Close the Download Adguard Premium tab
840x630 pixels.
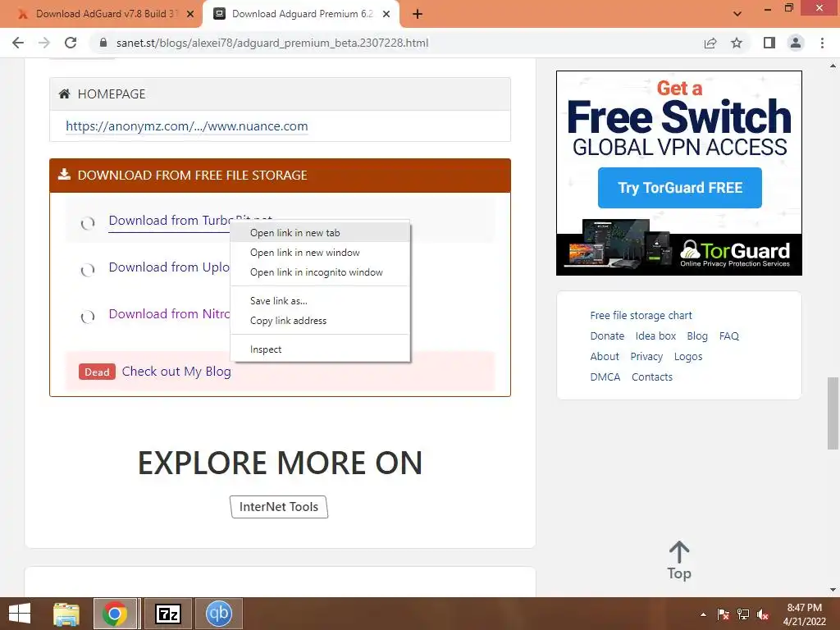pos(386,15)
